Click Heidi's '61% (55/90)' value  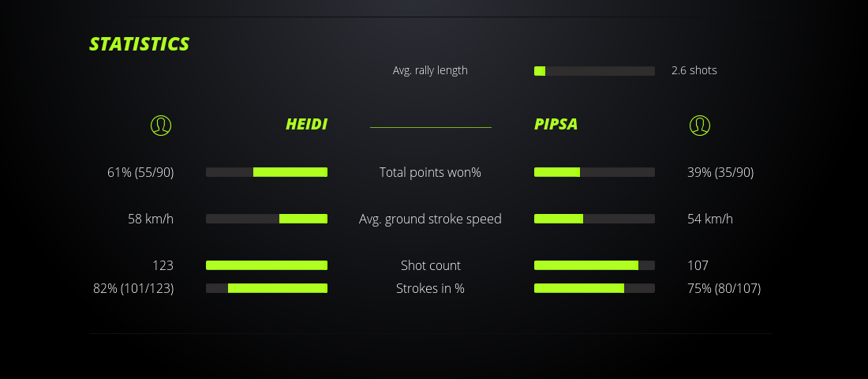click(140, 172)
